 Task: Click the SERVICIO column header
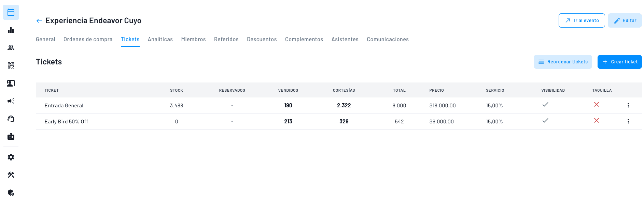495,90
